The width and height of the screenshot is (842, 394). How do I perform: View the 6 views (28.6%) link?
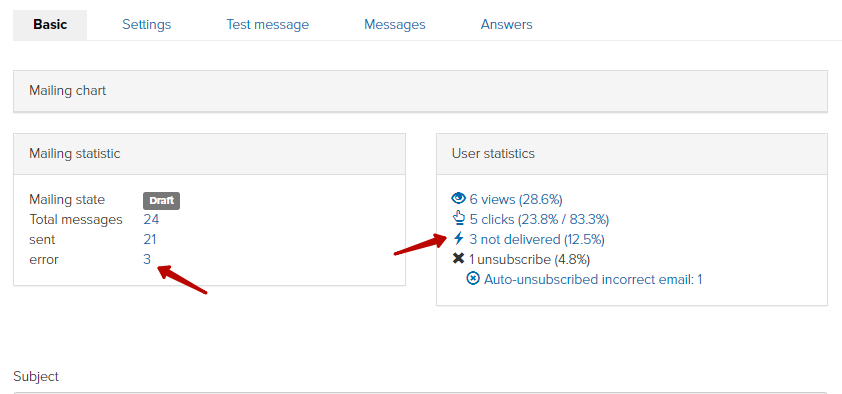(516, 200)
